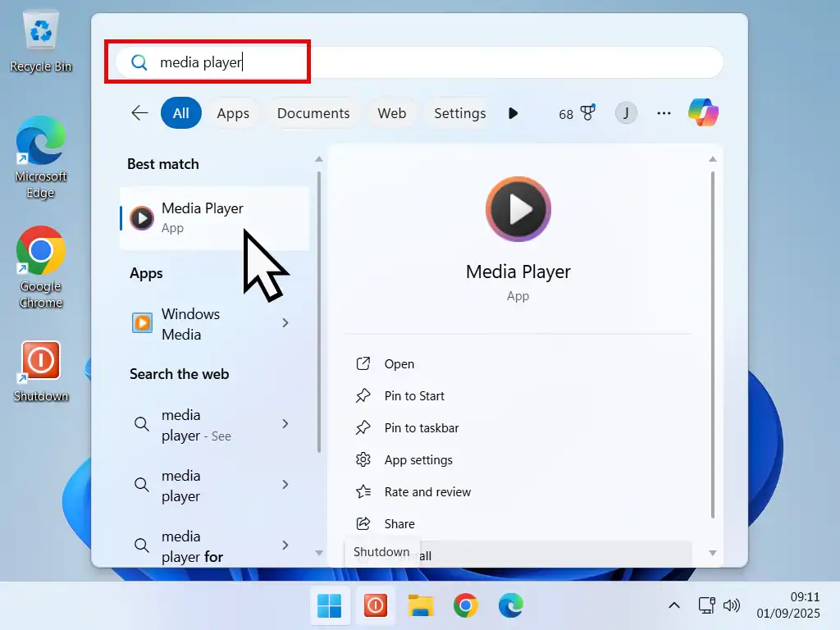
Task: Click the large Media Player logo in details pane
Action: pyautogui.click(x=518, y=209)
